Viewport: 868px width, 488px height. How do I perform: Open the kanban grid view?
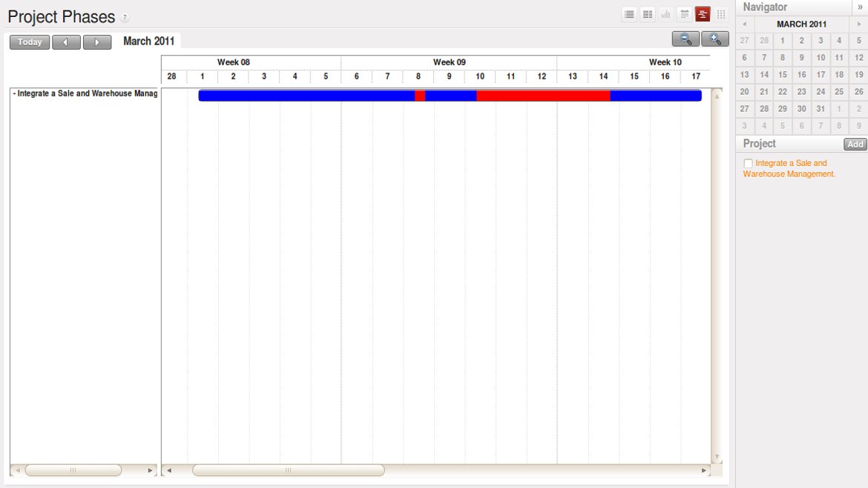(721, 14)
